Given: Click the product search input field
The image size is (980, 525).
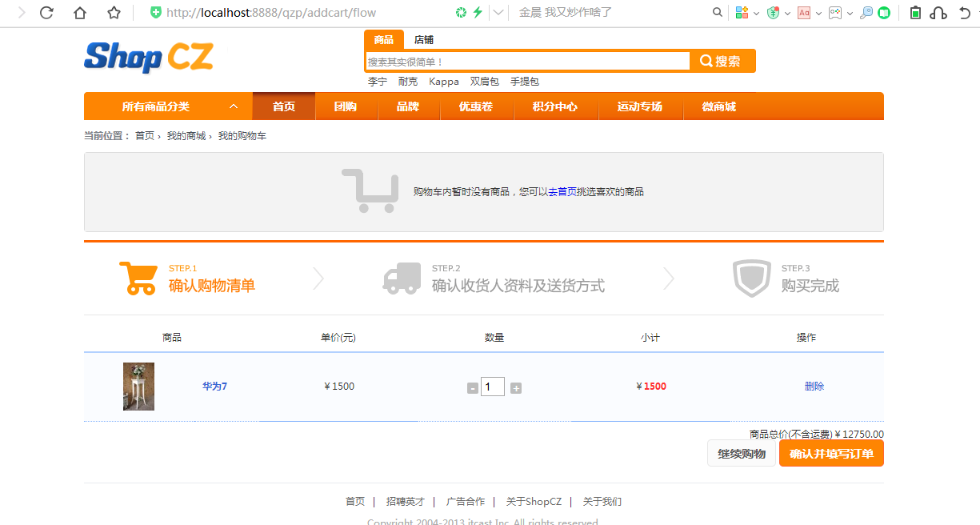Looking at the screenshot, I should 528,62.
